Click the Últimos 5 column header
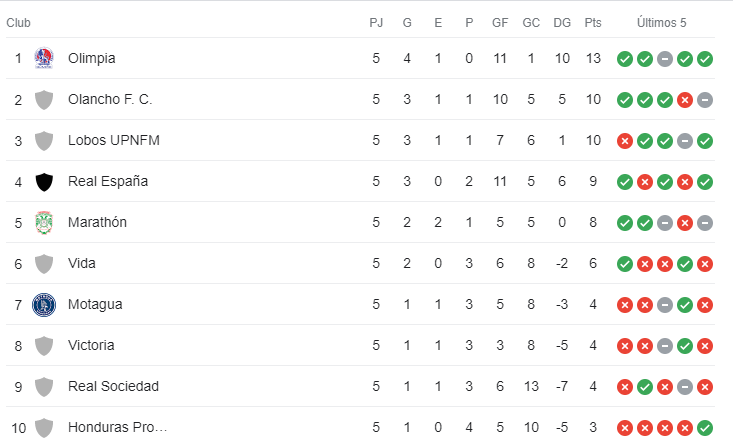This screenshot has height=443, width=733. point(661,23)
